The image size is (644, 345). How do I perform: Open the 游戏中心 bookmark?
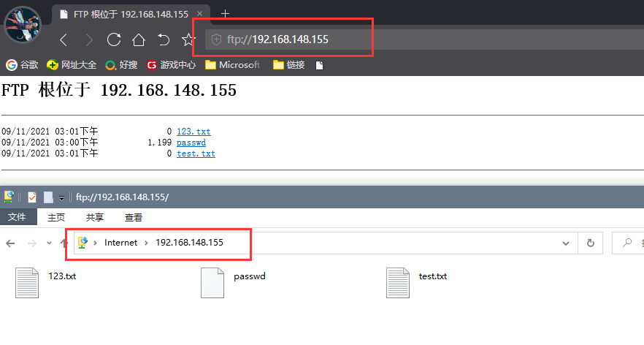(171, 65)
